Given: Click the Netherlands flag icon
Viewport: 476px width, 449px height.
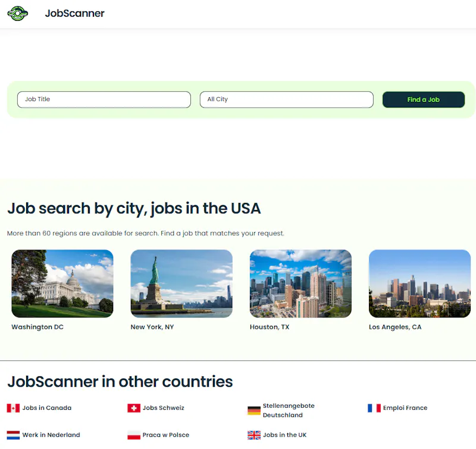Looking at the screenshot, I should click(13, 435).
